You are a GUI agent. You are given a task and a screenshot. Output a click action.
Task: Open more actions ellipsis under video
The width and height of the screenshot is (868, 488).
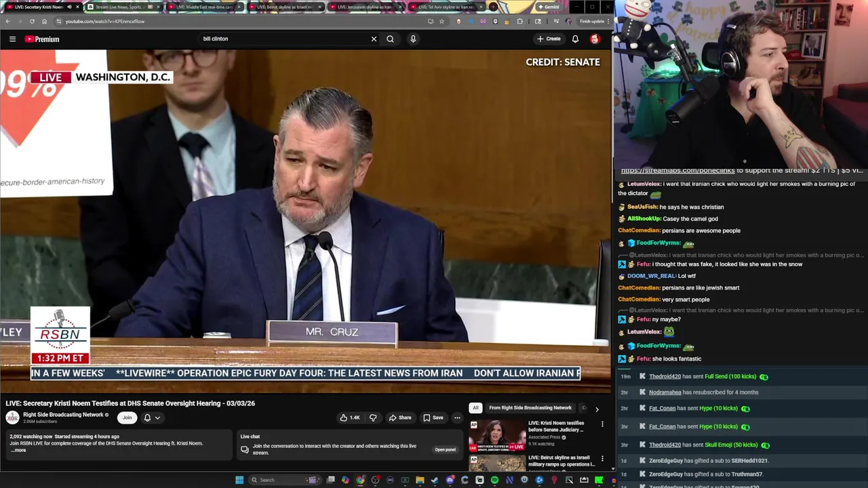457,418
